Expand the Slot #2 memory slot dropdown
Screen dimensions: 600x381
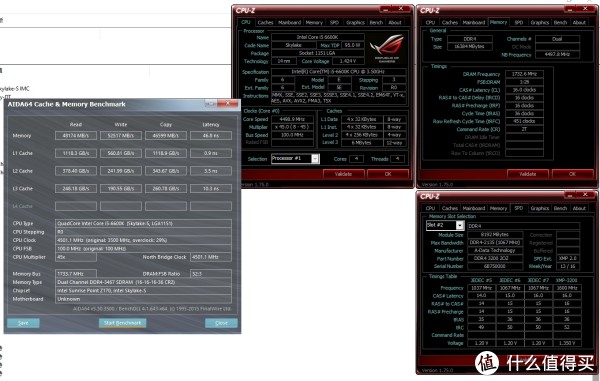(x=460, y=225)
